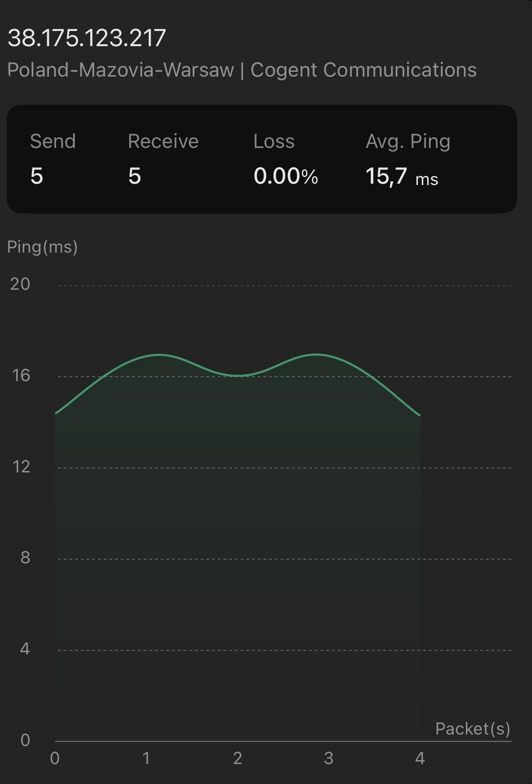
Task: Click the Loss label in stats card
Action: pos(274,141)
